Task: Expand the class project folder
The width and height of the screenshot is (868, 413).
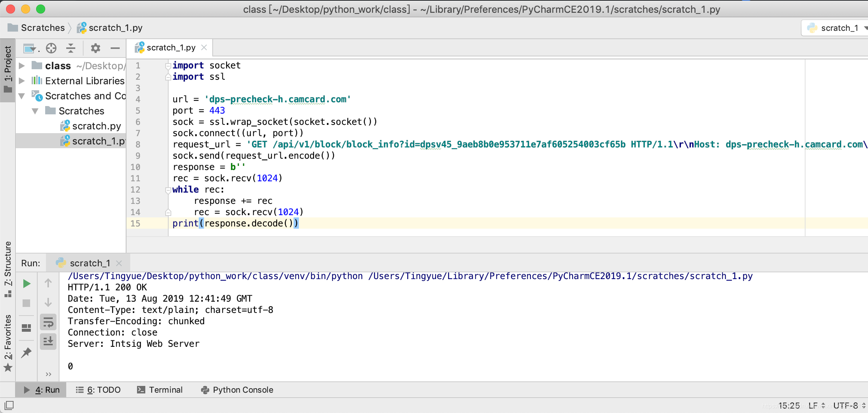Action: pyautogui.click(x=22, y=66)
